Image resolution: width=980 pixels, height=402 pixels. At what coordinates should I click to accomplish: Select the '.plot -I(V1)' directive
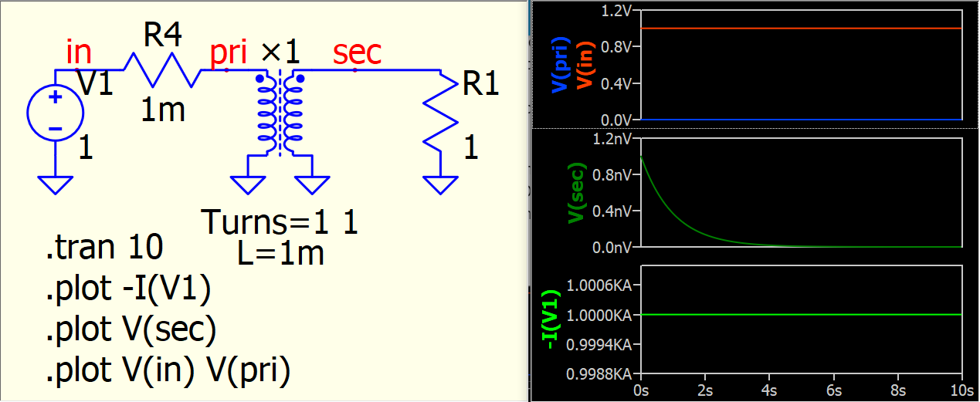point(128,289)
